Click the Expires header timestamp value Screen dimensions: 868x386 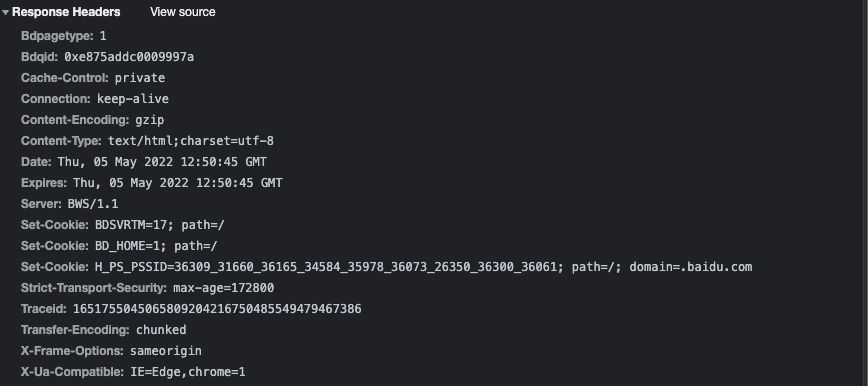click(178, 183)
